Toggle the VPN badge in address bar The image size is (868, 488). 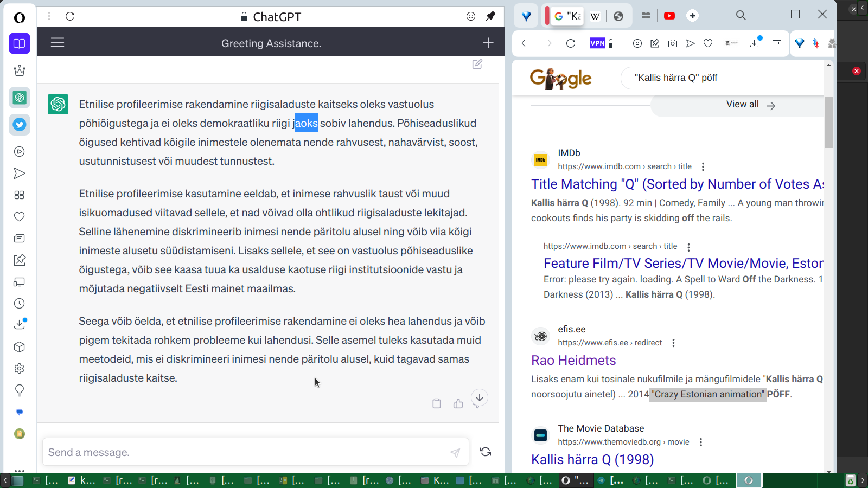point(597,43)
